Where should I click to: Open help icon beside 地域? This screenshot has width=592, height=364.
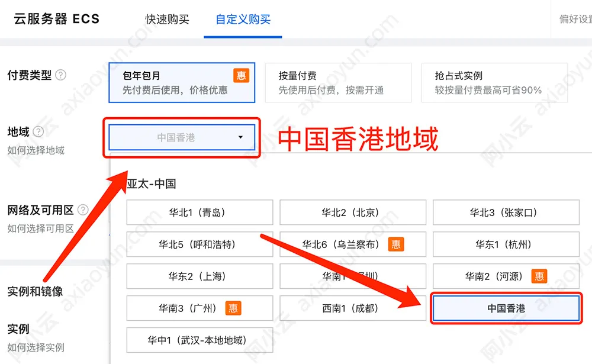38,132
